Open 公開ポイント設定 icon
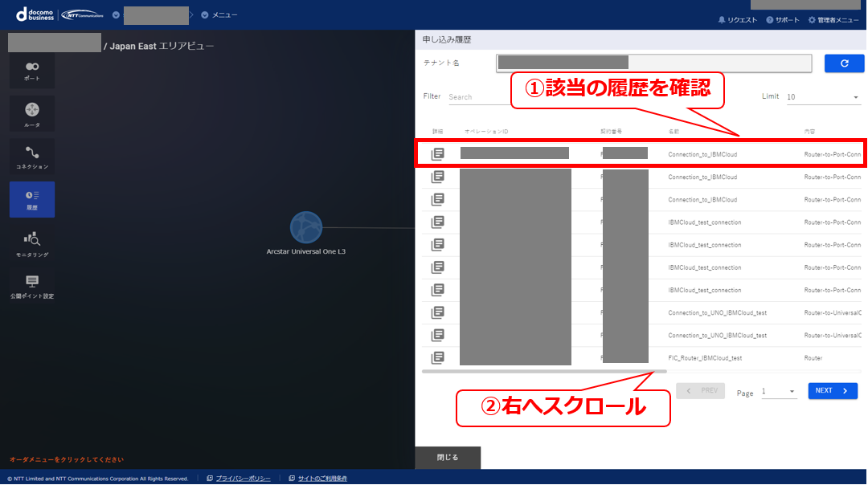The image size is (868, 485). coord(32,287)
